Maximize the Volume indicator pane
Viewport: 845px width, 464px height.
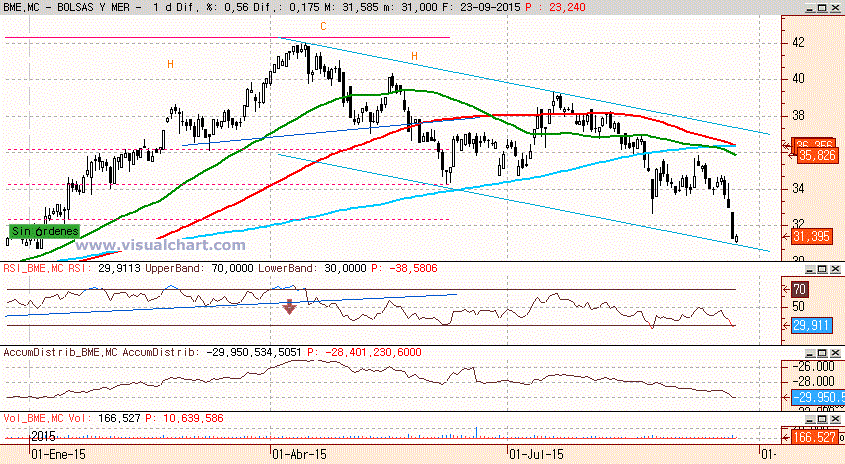822,419
